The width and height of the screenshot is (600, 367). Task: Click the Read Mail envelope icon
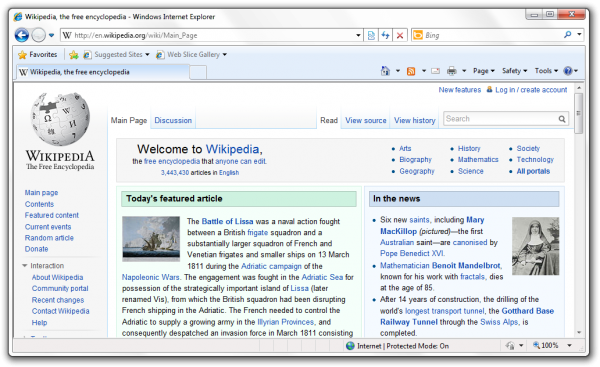(x=435, y=71)
